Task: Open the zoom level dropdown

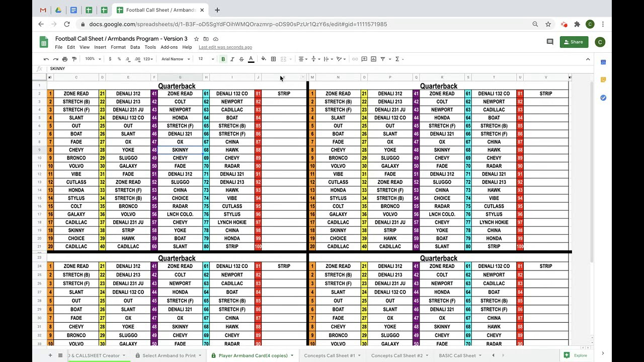Action: point(93,59)
